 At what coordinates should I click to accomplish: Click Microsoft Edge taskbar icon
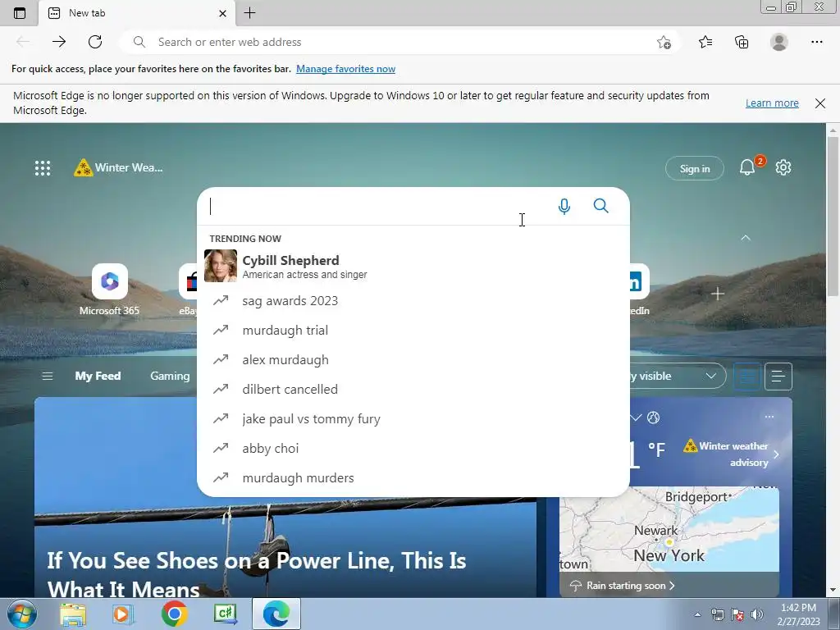point(276,614)
